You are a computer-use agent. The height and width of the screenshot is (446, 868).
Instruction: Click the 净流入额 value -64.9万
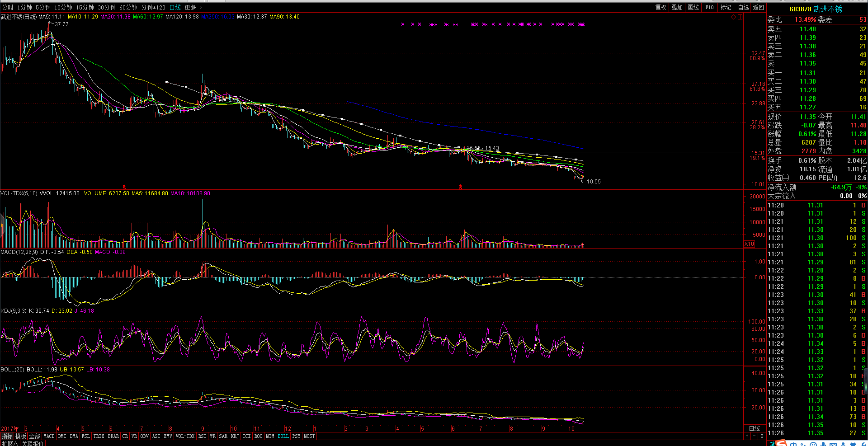point(841,187)
